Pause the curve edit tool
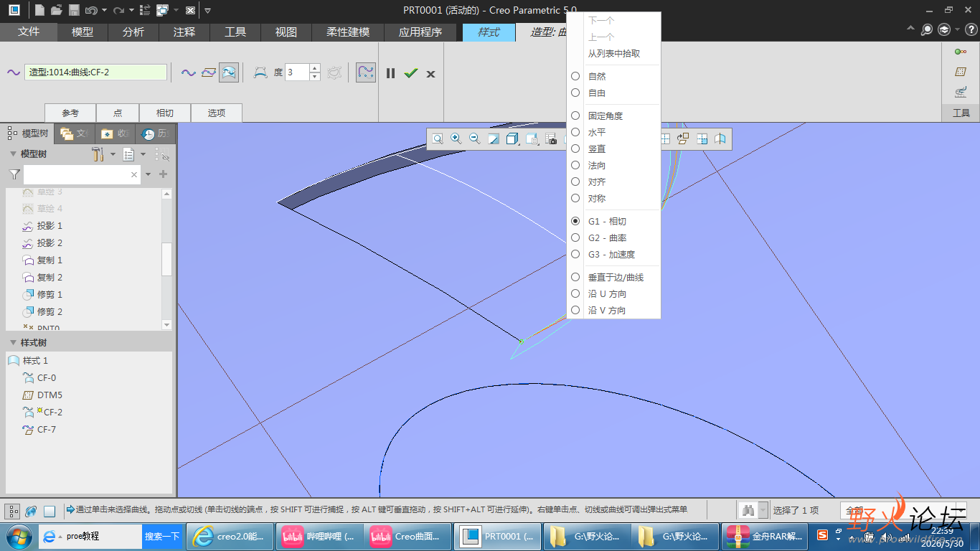The width and height of the screenshot is (980, 551). (x=390, y=73)
